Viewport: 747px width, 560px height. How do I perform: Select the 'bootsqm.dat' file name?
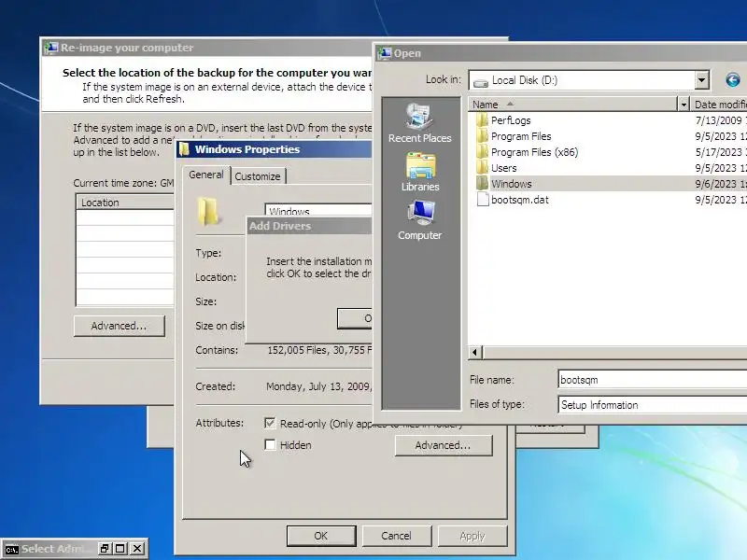[x=520, y=200]
